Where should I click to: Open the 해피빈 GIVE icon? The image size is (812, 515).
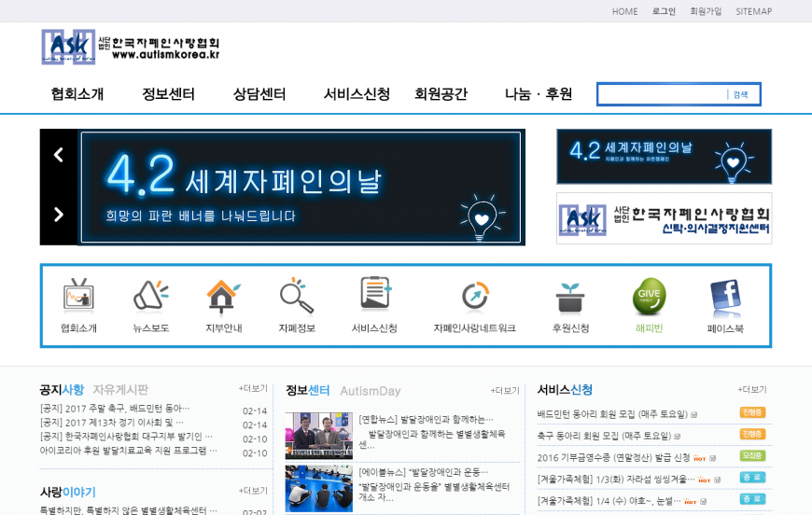[649, 296]
